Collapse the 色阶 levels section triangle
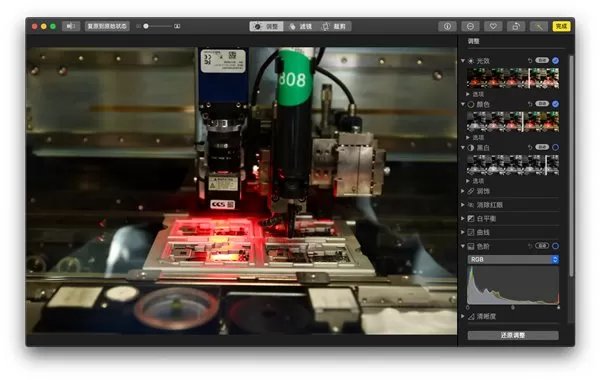600x380 pixels. (x=463, y=246)
